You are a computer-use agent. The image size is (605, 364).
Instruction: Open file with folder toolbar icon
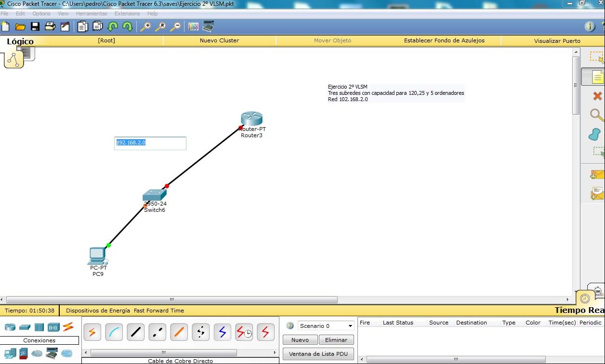pos(20,26)
